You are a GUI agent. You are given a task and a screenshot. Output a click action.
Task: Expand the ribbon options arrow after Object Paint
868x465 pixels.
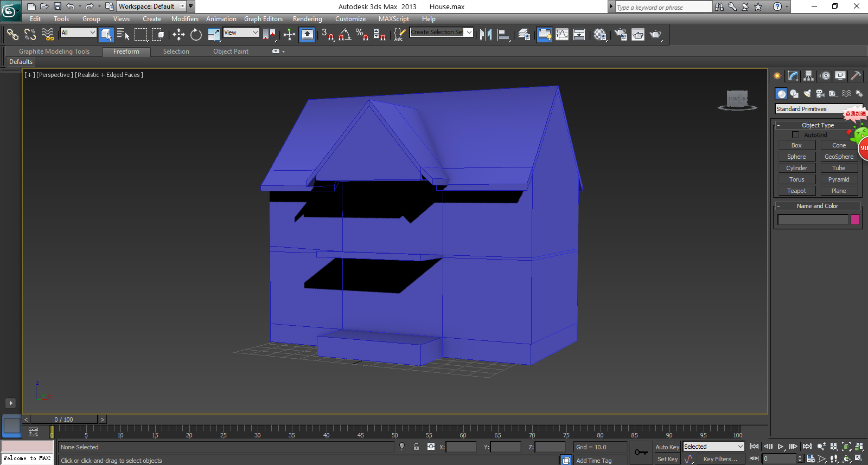pyautogui.click(x=283, y=51)
